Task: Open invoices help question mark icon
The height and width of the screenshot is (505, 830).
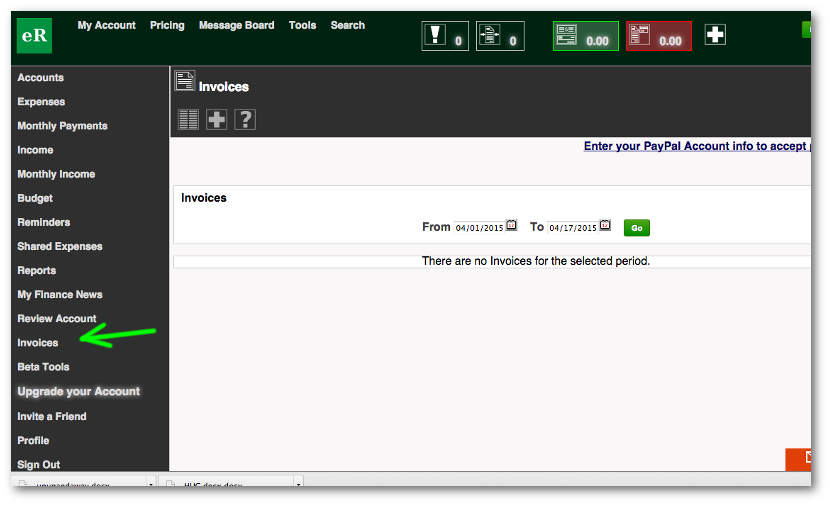Action: 245,120
